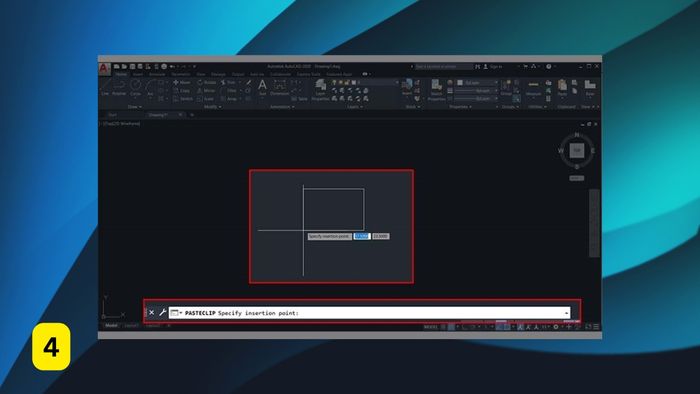The width and height of the screenshot is (700, 394).
Task: Open workspace switching gear in status bar
Action: [x=556, y=327]
